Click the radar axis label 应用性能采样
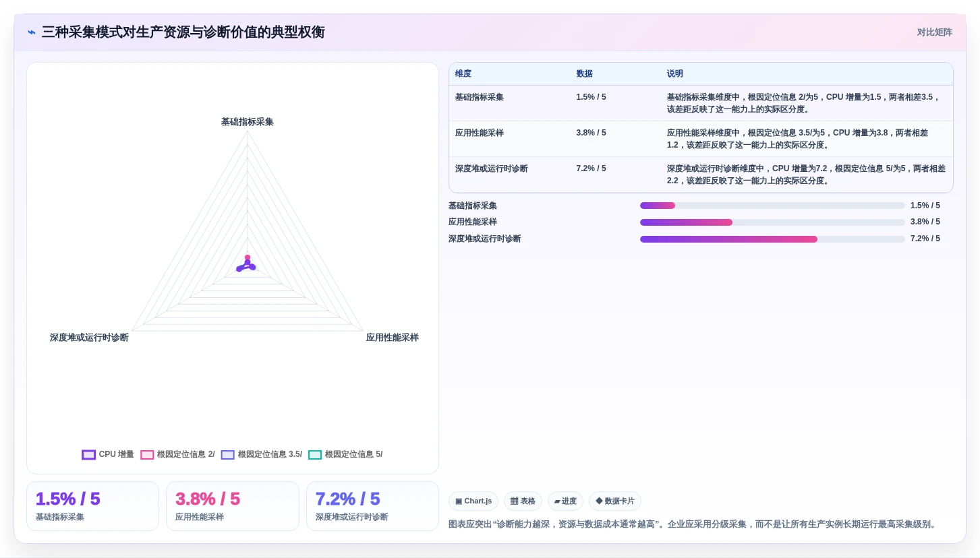Image resolution: width=980 pixels, height=558 pixels. coord(393,338)
